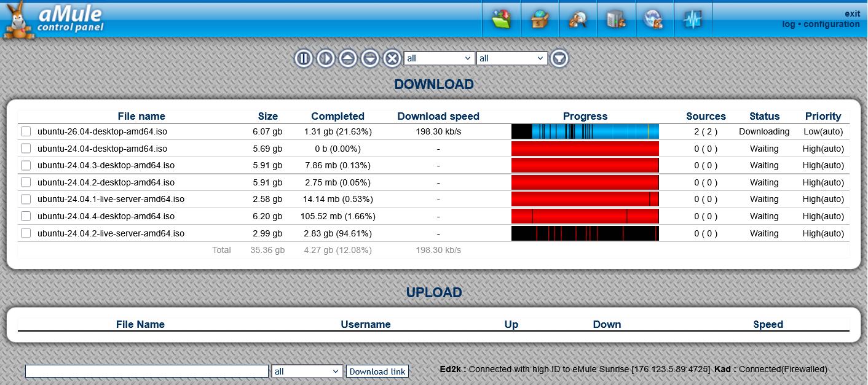
Task: Sort by Download speed column header
Action: [438, 116]
